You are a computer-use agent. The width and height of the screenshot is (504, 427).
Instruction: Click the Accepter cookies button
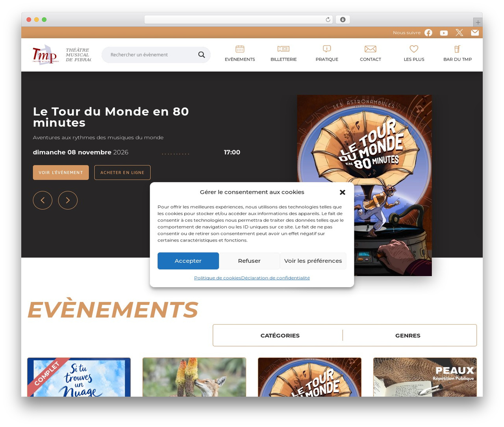(188, 261)
